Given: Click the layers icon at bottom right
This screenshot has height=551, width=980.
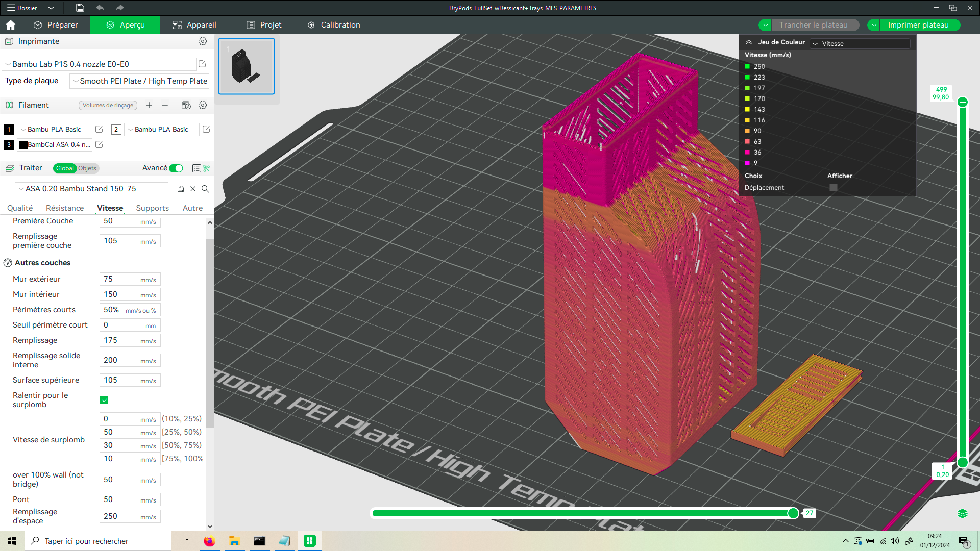Looking at the screenshot, I should tap(962, 513).
